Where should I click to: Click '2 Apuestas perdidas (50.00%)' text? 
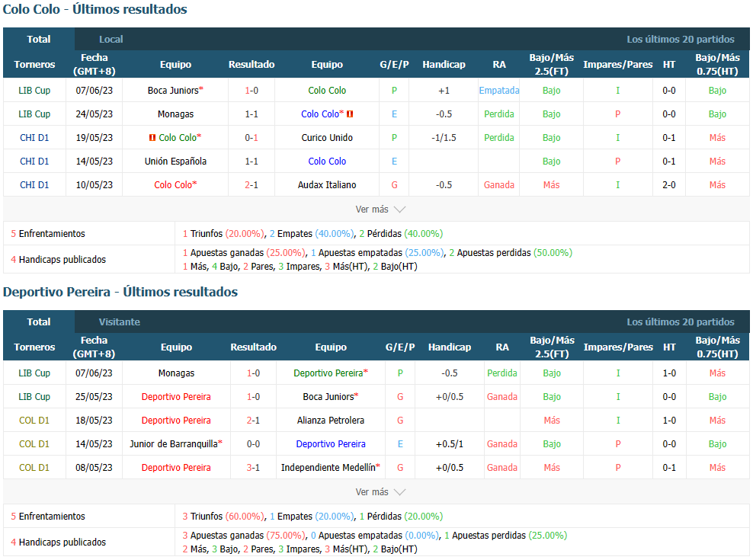tap(511, 253)
